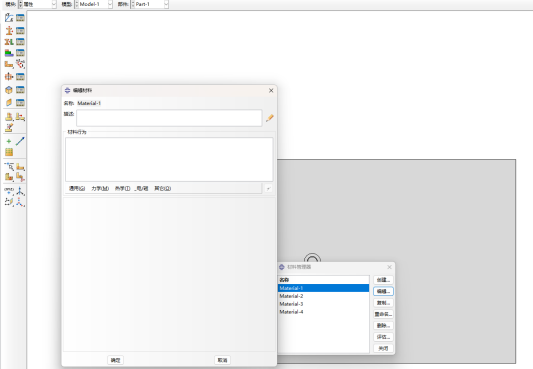This screenshot has height=369, width=533.
Task: Select the Create Datum Axis tool
Action: (x=20, y=191)
